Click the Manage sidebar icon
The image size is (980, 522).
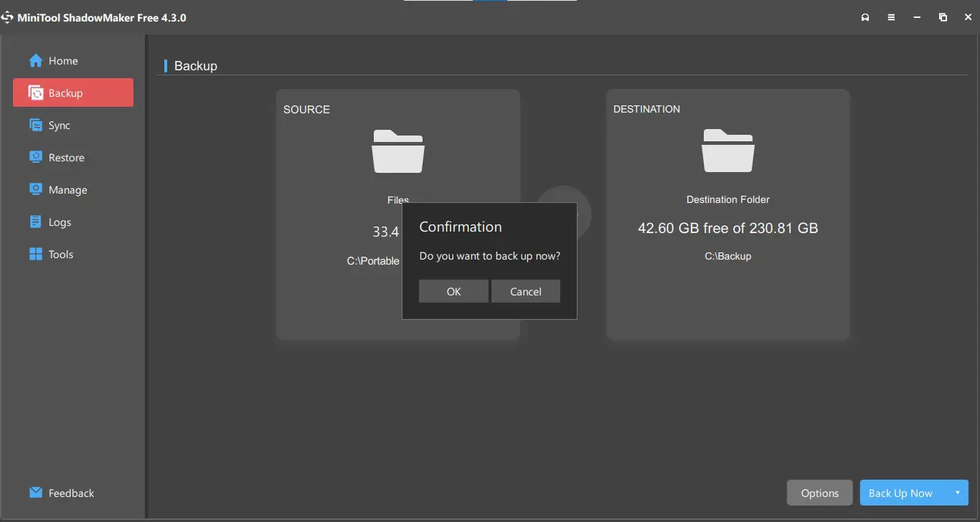click(36, 190)
